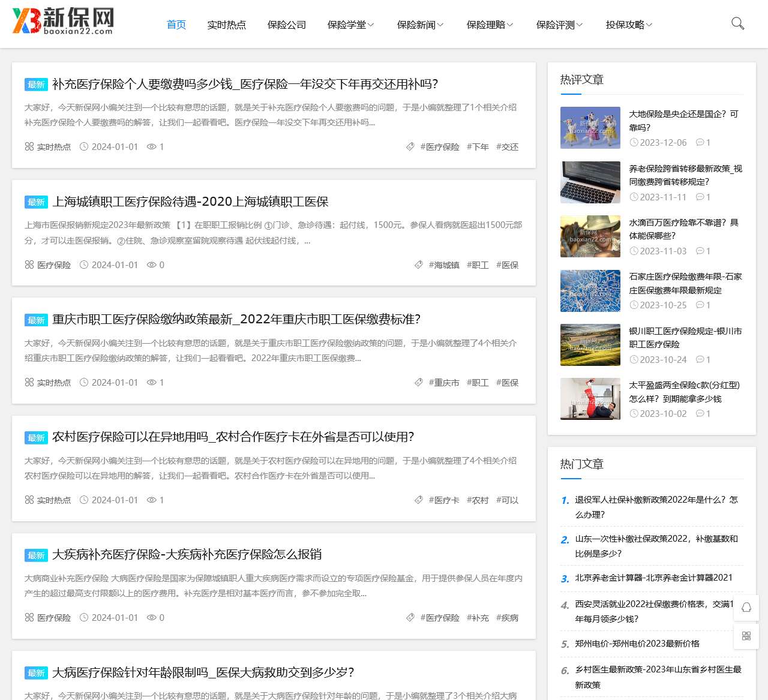Image resolution: width=768 pixels, height=700 pixels.
Task: Click category icon beside 实时热点 under 重庆市职工 article
Action: 29,382
